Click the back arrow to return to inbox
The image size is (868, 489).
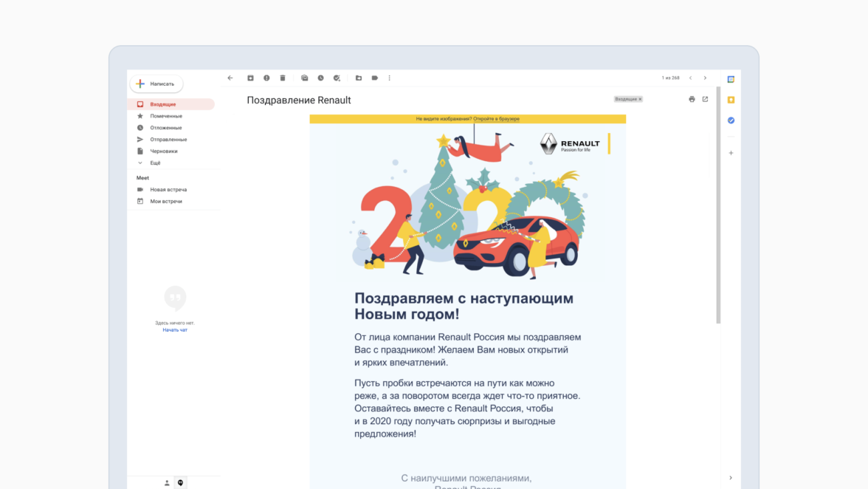coord(230,78)
